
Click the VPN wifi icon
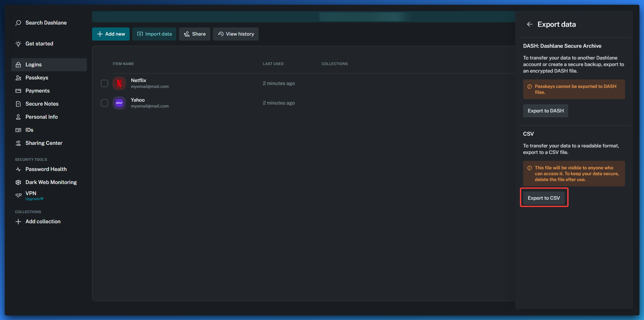coord(18,195)
